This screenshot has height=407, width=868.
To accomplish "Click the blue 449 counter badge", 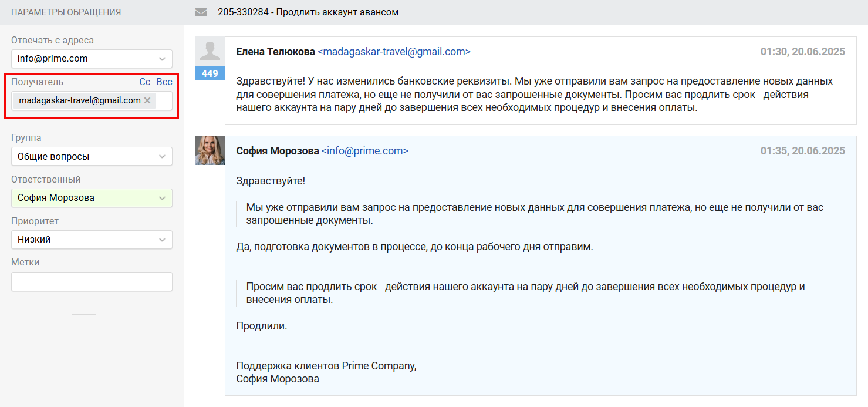I will coord(210,73).
